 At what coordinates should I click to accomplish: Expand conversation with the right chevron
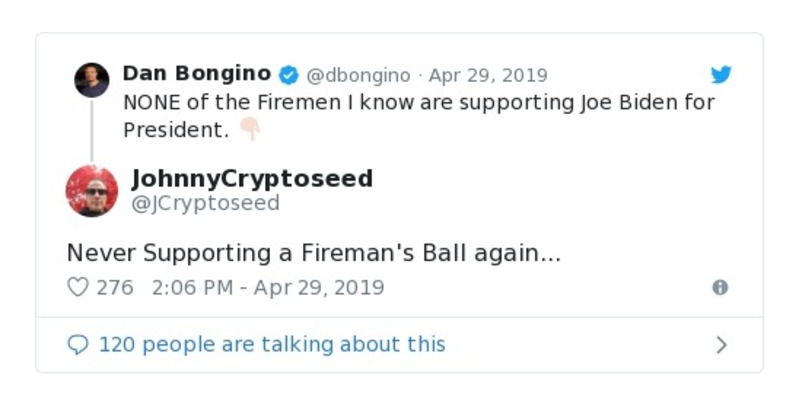point(721,345)
